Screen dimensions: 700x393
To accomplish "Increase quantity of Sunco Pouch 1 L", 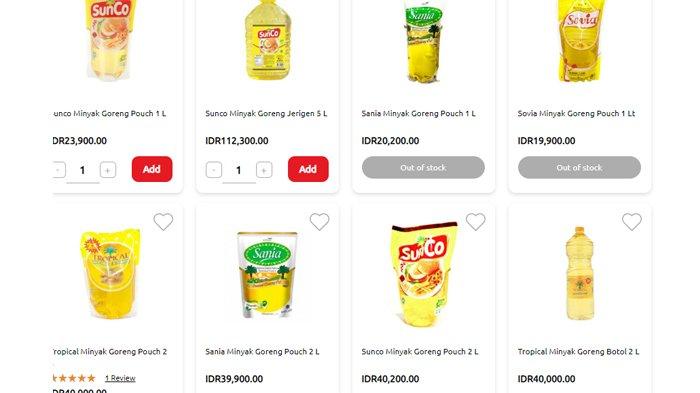I will click(x=108, y=170).
